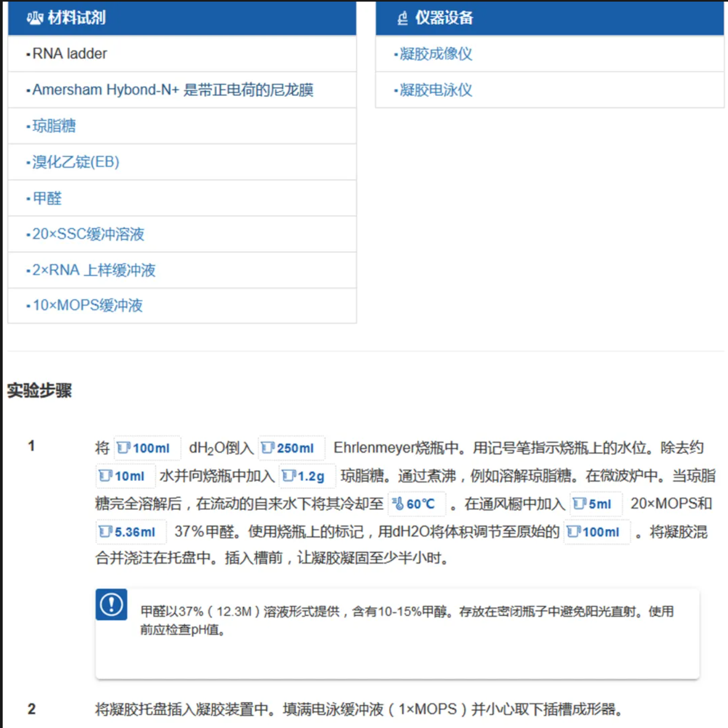Click the beaker icon beside 5ml
The image size is (728, 728).
(x=580, y=504)
